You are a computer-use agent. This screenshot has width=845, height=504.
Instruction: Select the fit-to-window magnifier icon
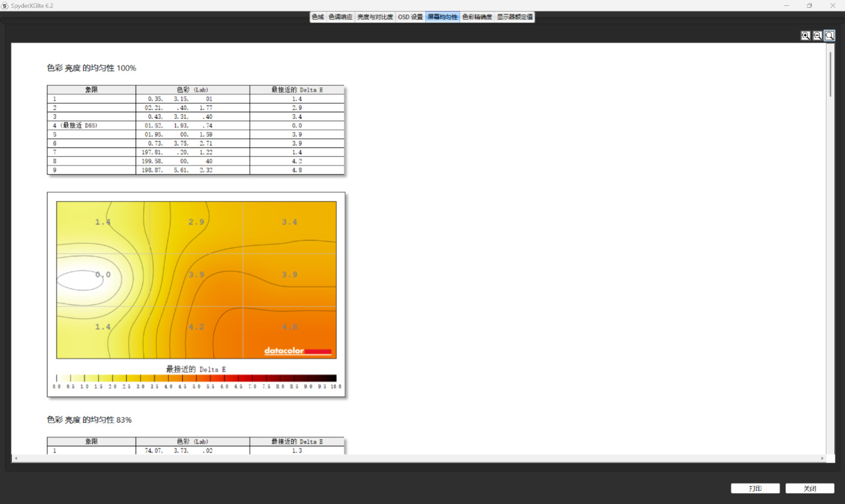[829, 36]
